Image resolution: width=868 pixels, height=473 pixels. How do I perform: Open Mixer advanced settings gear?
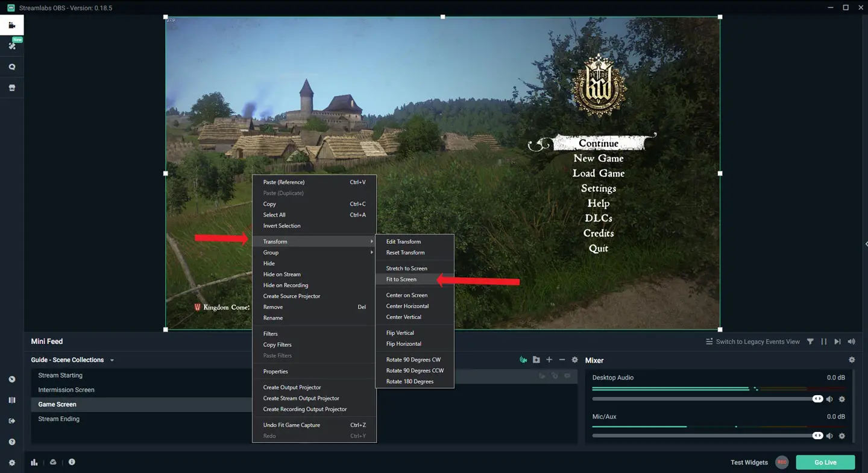coord(852,360)
